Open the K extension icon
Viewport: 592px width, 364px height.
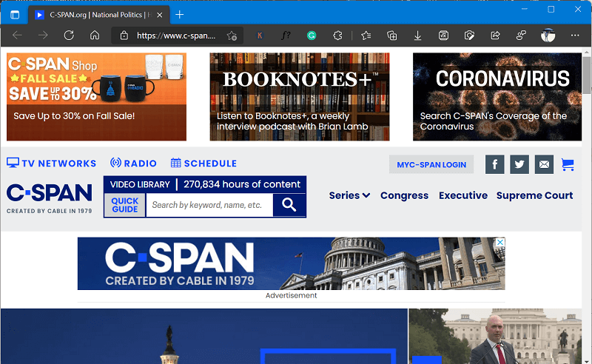point(260,36)
